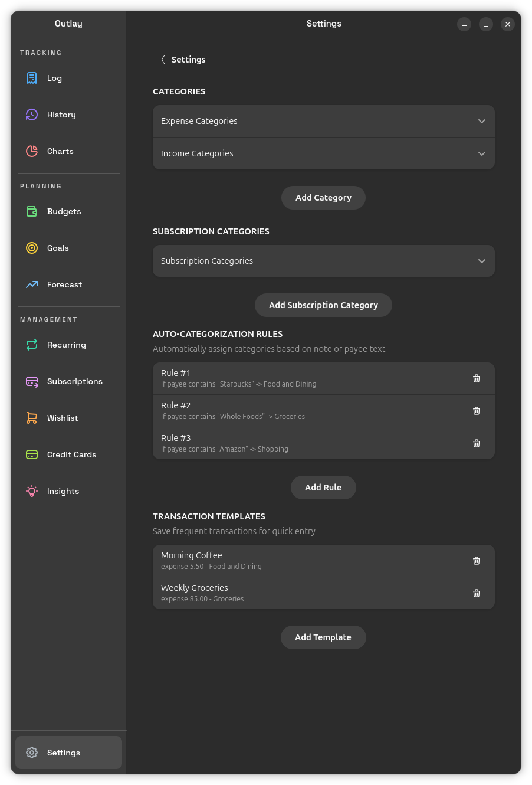Open the Credit Cards sidebar item
Screen dimensions: 532x785
click(71, 454)
